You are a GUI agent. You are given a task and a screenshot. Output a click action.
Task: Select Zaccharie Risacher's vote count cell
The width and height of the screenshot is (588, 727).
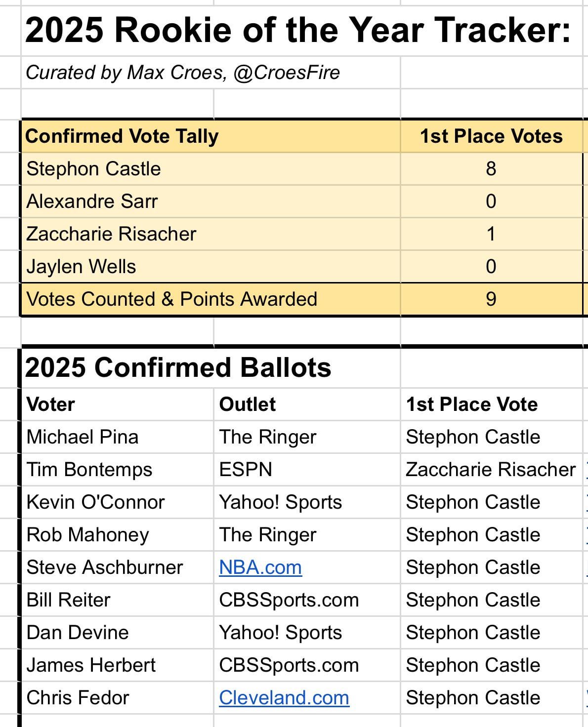pos(491,234)
